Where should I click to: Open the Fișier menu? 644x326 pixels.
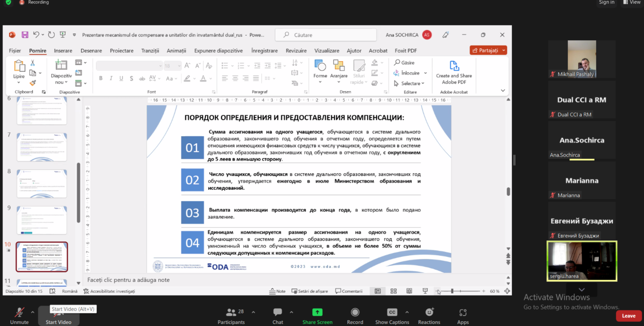coord(15,50)
